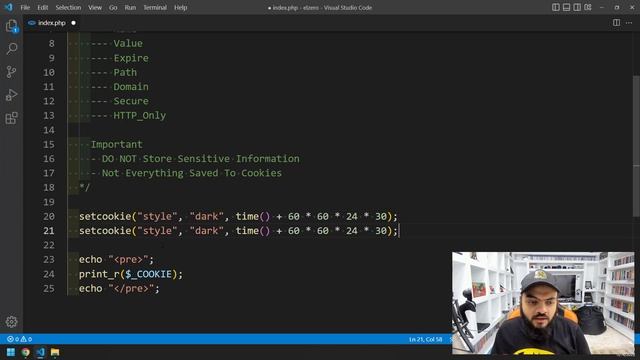Click $_COOKIE variable in print_r

click(x=149, y=274)
